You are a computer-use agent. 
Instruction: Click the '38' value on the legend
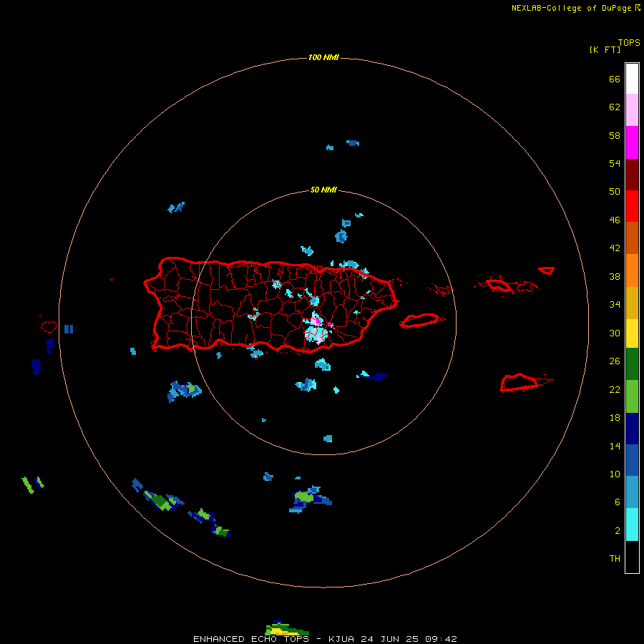point(615,277)
